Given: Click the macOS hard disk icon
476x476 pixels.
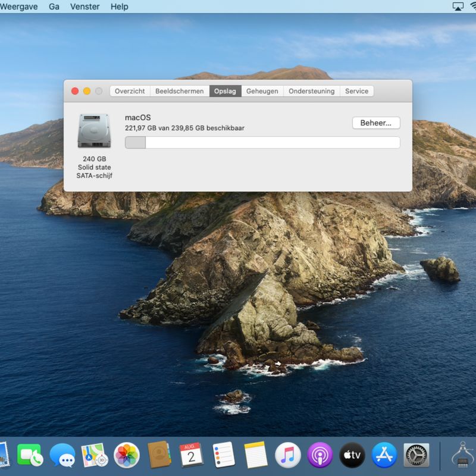Looking at the screenshot, I should pos(94,131).
